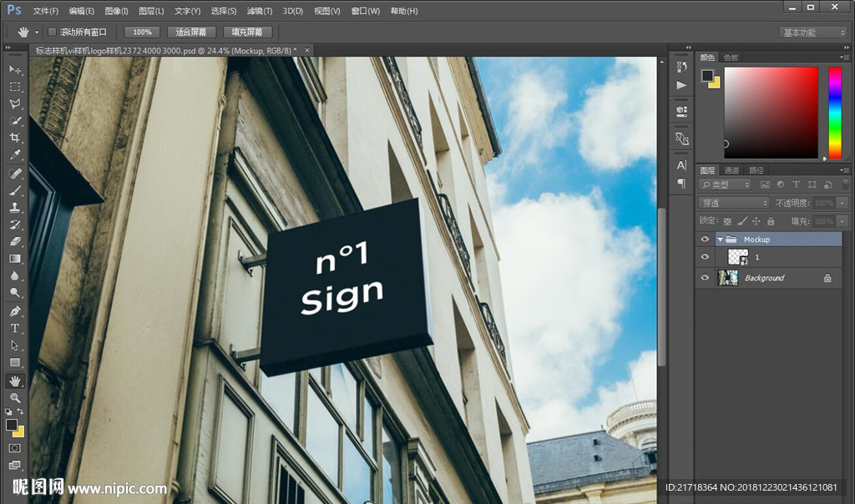Collapse the Mockup layer group
The image size is (855, 504).
click(720, 239)
